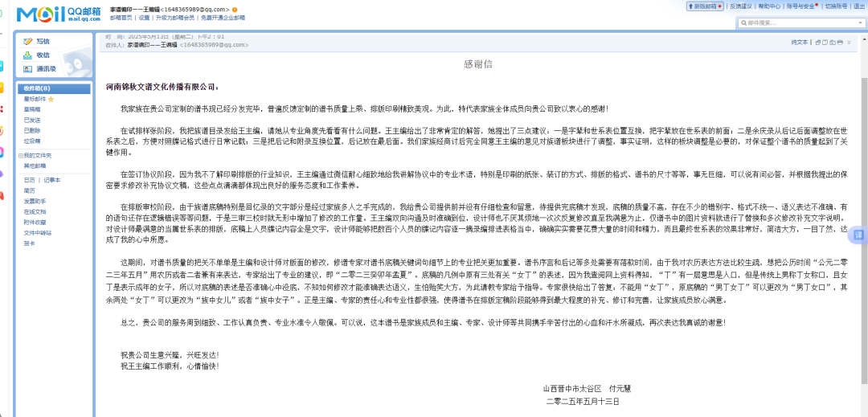
Task: Click the 写信 compose mail icon
Action: [28, 41]
